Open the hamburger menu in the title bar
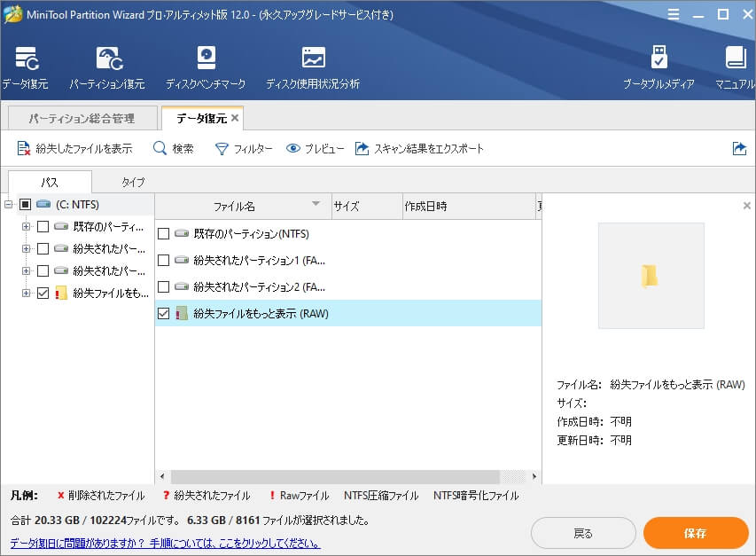This screenshot has width=756, height=556. [x=674, y=14]
